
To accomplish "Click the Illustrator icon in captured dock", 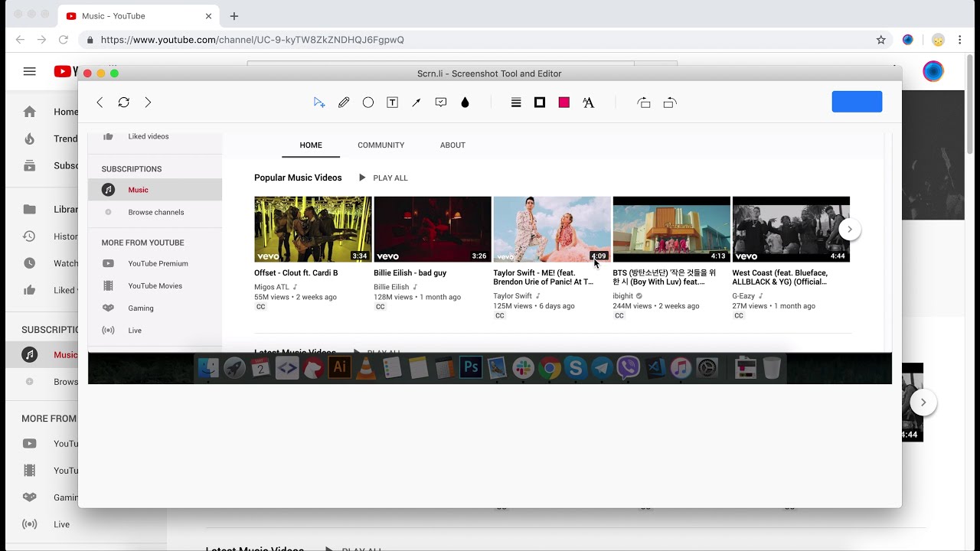I will (x=339, y=368).
